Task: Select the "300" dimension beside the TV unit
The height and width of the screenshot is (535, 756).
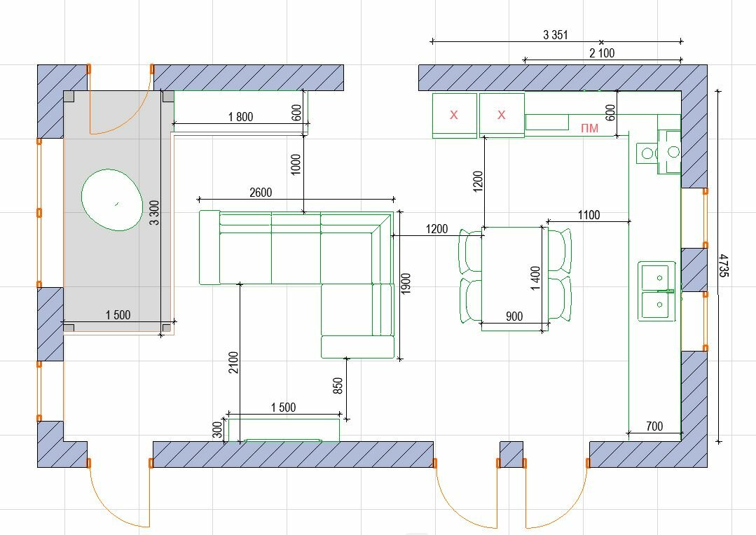Action: 217,429
